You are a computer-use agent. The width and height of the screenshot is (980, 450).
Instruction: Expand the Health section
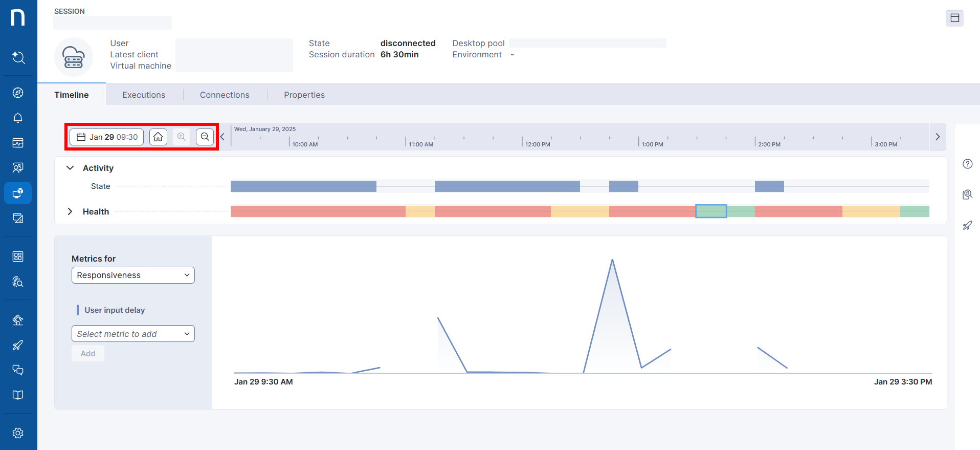click(x=70, y=211)
